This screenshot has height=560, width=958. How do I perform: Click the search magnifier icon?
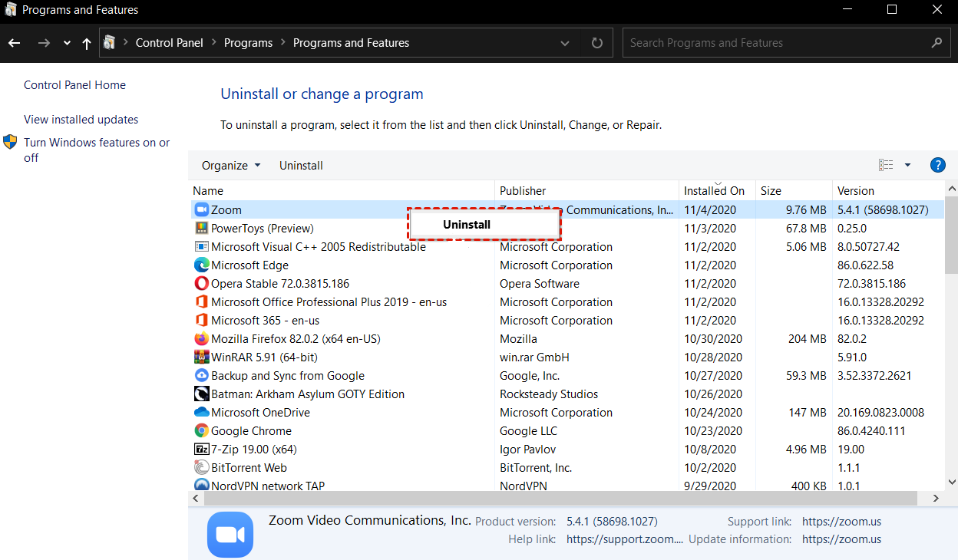[936, 43]
